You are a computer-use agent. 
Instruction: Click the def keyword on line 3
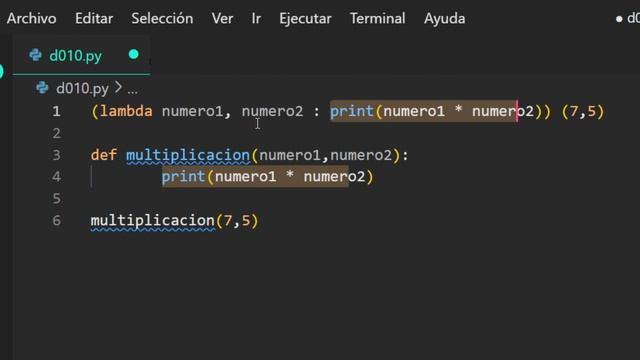click(x=104, y=155)
